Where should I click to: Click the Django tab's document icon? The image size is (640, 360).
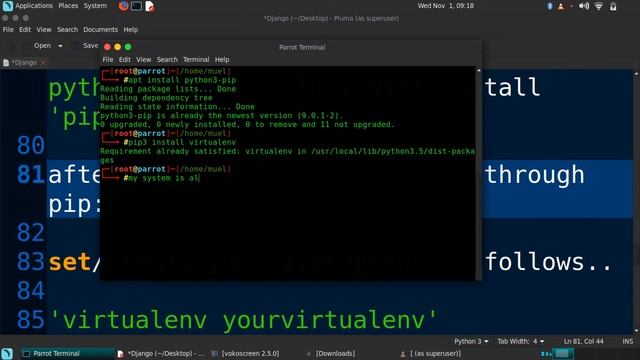coord(6,62)
